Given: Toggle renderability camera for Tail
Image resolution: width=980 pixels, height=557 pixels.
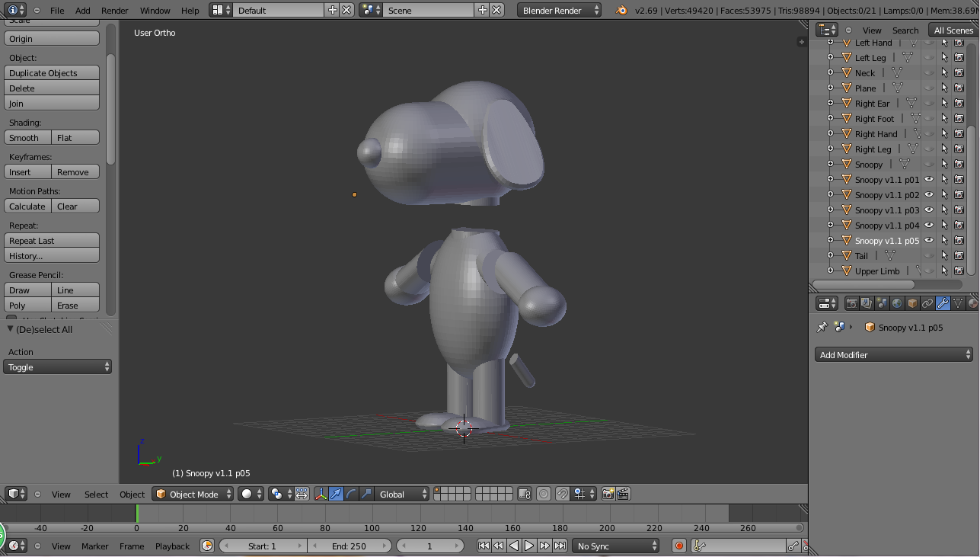Looking at the screenshot, I should pos(959,256).
